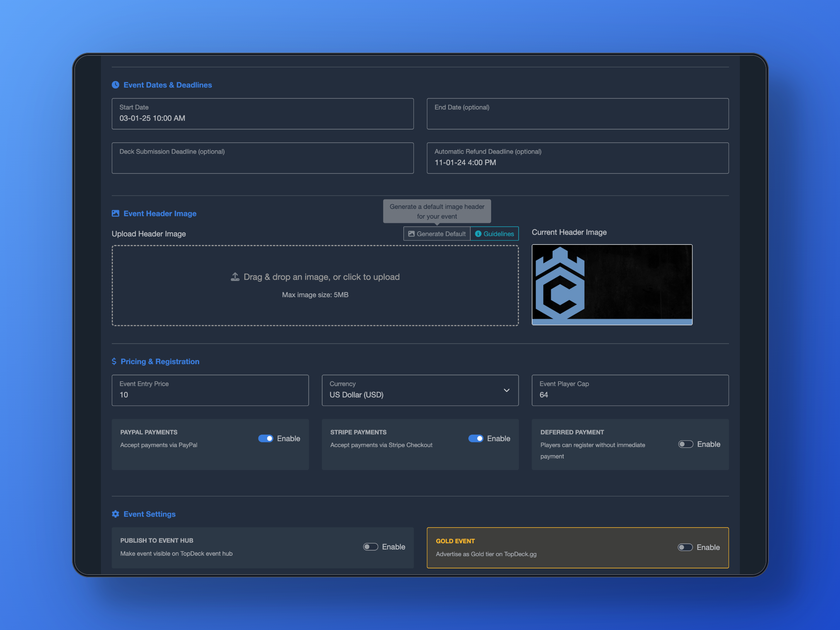The width and height of the screenshot is (840, 630).
Task: Open the Currency dropdown
Action: click(420, 390)
